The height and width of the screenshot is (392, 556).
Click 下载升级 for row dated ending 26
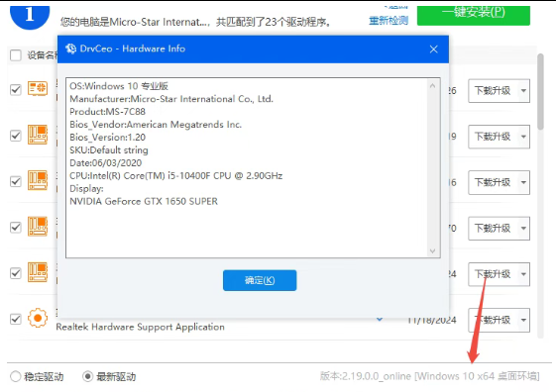tap(493, 91)
